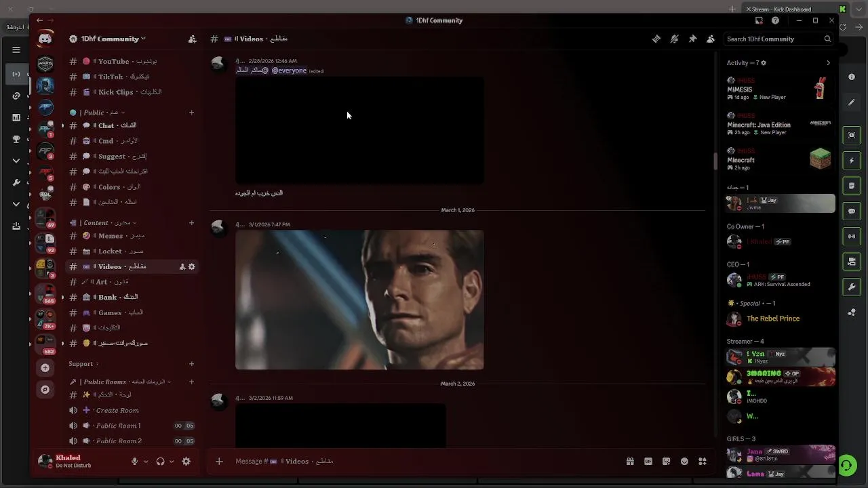The height and width of the screenshot is (488, 868).
Task: Open pinned messages icon
Action: 692,39
